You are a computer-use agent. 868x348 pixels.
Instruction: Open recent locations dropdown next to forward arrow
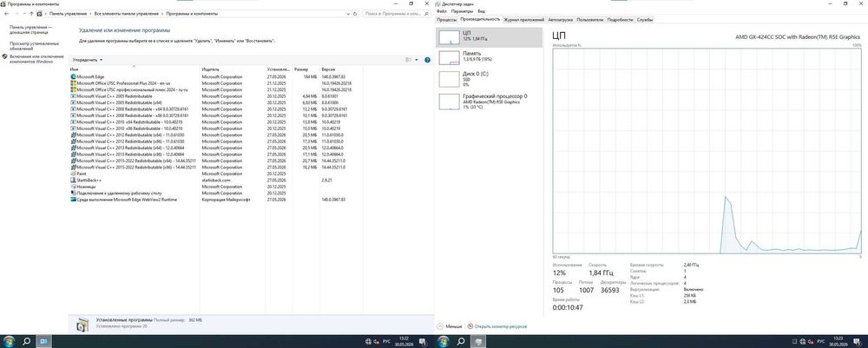(x=24, y=13)
